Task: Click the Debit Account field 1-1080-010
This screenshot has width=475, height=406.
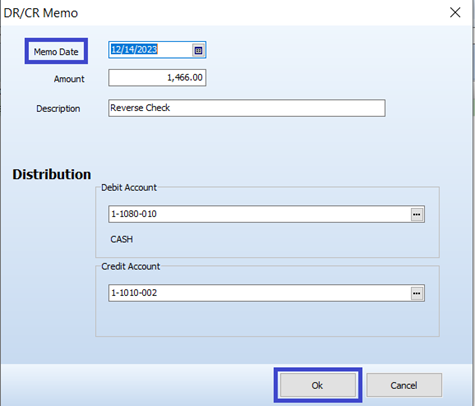Action: point(266,214)
